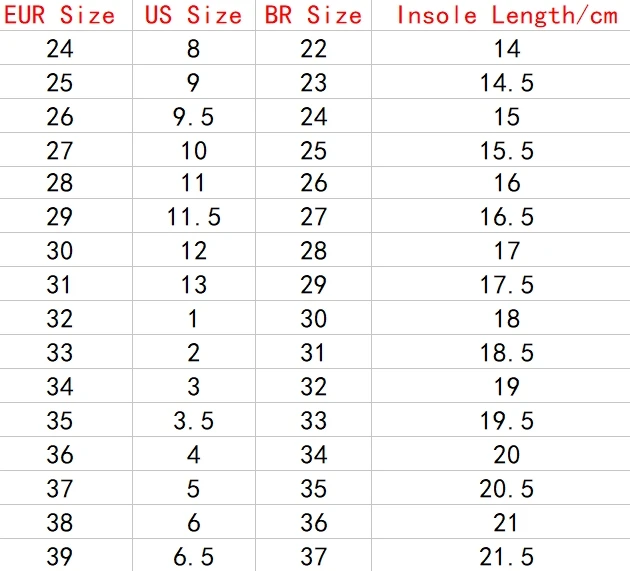Click the Insole Length/cm column header
630x571 pixels.
[x=507, y=15]
